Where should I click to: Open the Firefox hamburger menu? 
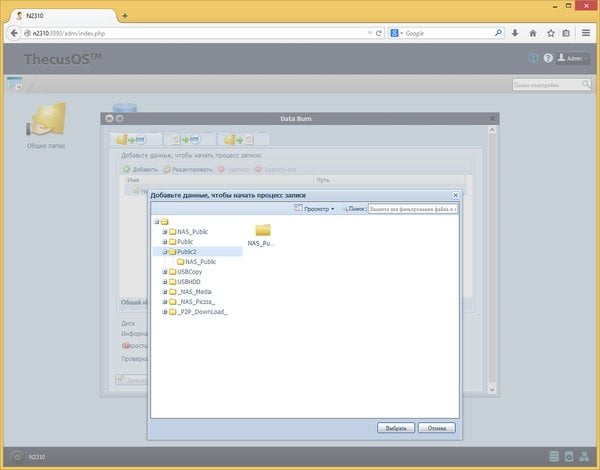click(586, 33)
